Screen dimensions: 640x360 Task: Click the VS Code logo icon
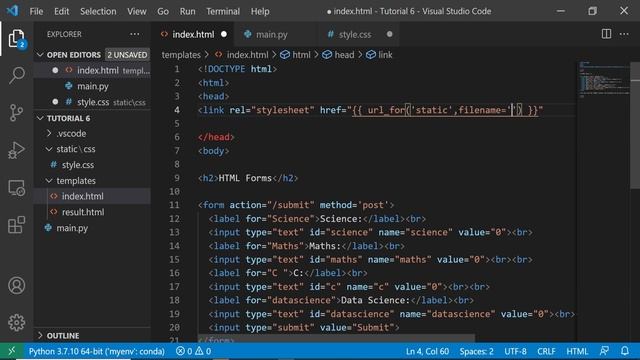pyautogui.click(x=12, y=11)
